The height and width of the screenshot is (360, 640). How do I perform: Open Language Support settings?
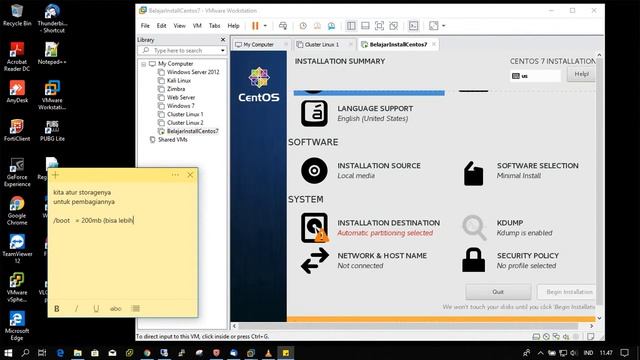tap(357, 113)
